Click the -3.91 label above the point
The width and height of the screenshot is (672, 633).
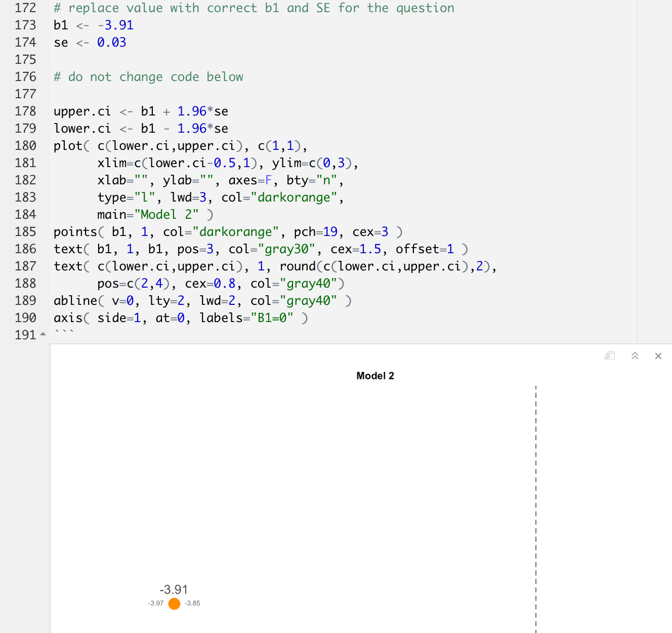pos(173,589)
